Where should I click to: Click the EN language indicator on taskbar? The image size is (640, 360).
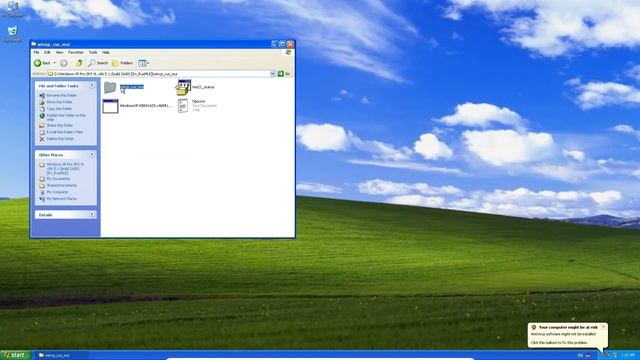click(580, 356)
